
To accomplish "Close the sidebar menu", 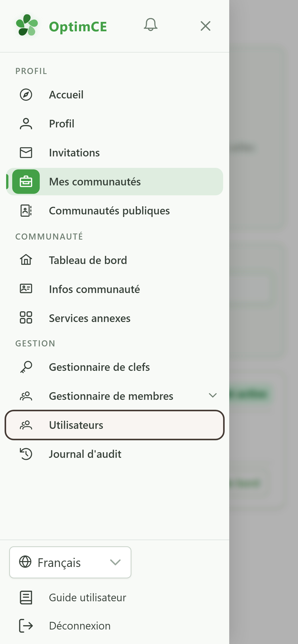I will 205,26.
